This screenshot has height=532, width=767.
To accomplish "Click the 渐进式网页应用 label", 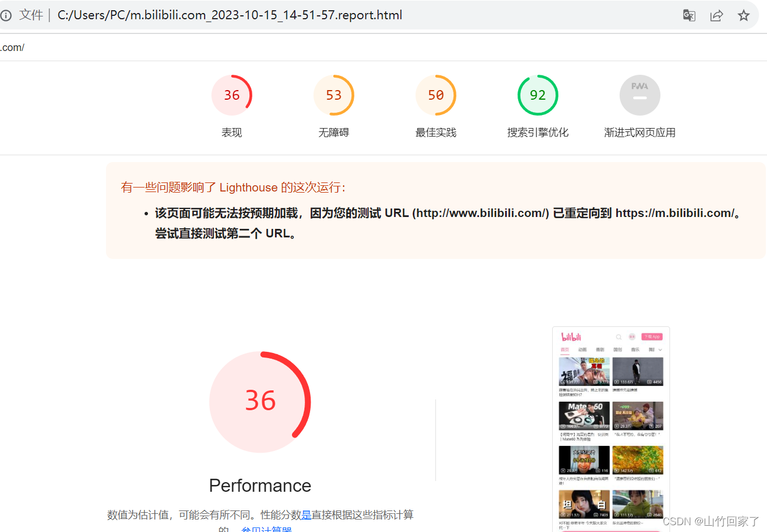I will click(640, 133).
